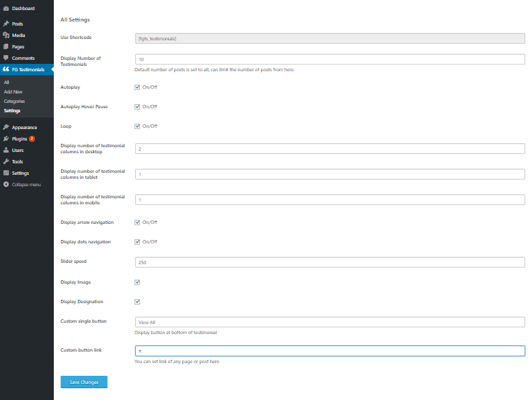
Task: Open Categories under FG Testimonials
Action: (x=14, y=101)
